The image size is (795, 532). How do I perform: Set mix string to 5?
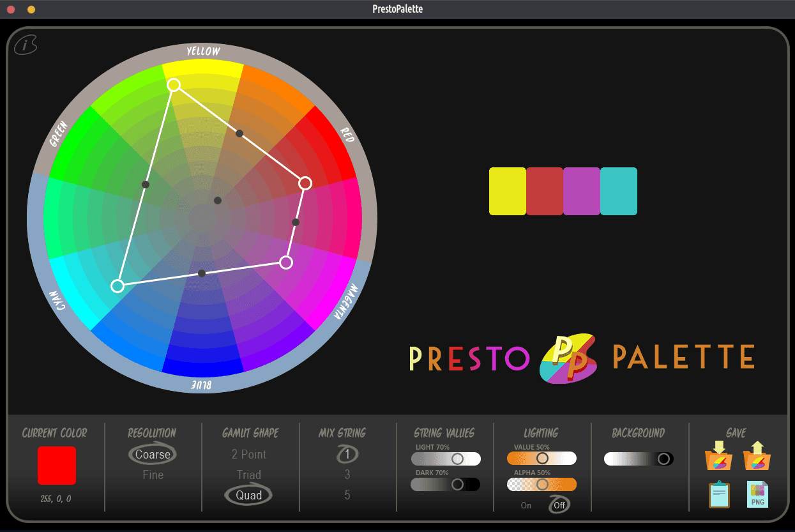[x=347, y=495]
